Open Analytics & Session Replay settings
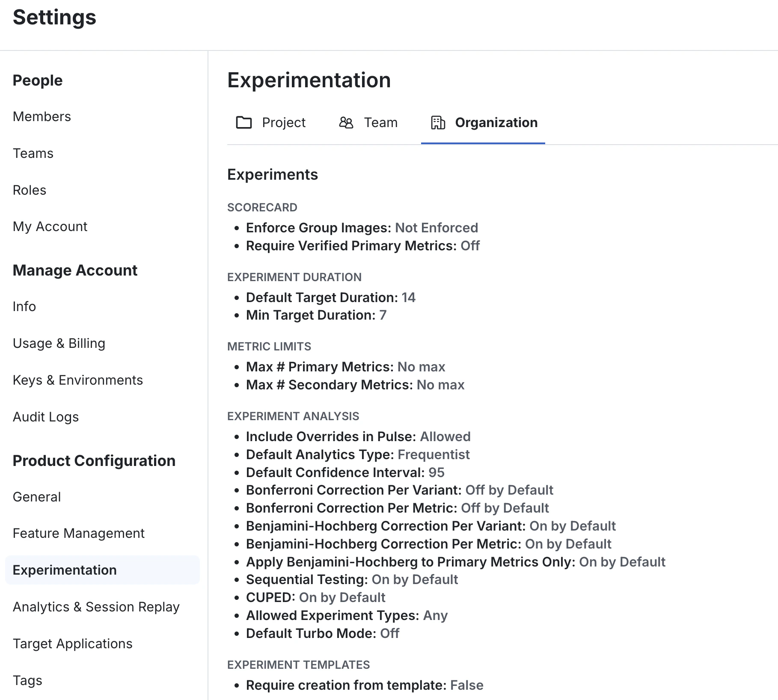 tap(96, 607)
